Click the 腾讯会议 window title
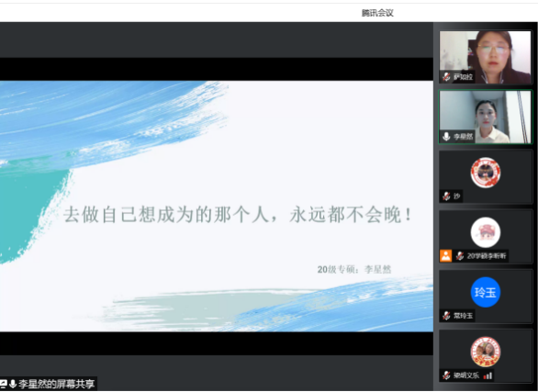 point(377,13)
